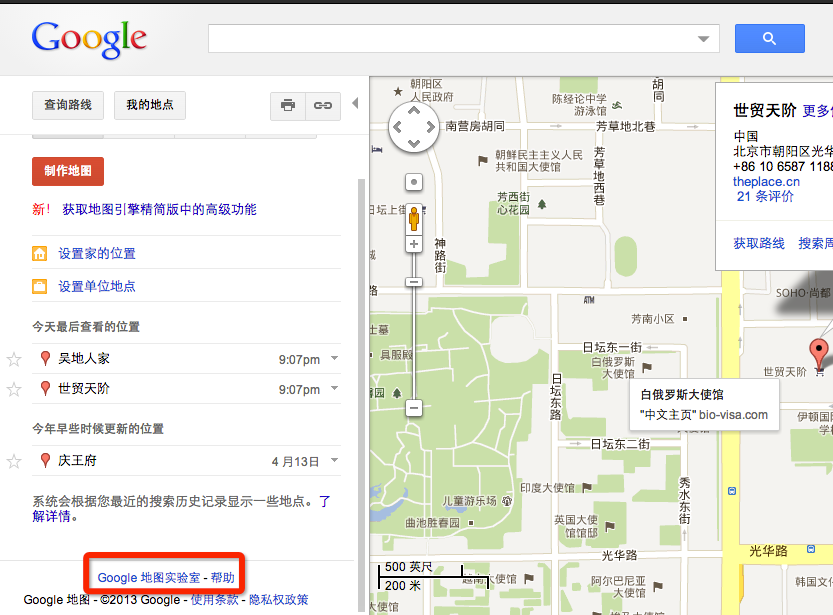
Task: Pan map down with arrow control
Action: click(414, 143)
